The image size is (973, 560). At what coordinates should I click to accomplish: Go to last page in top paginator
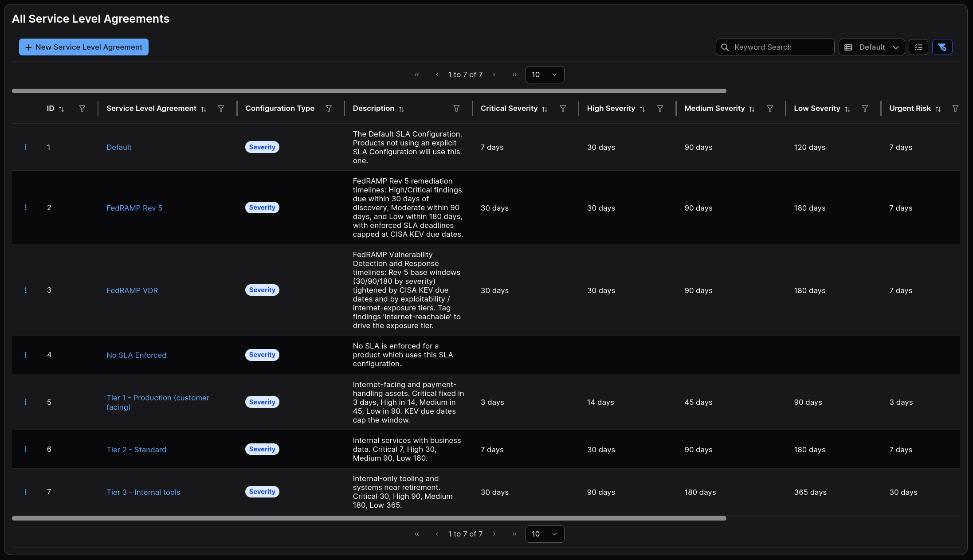tap(514, 74)
